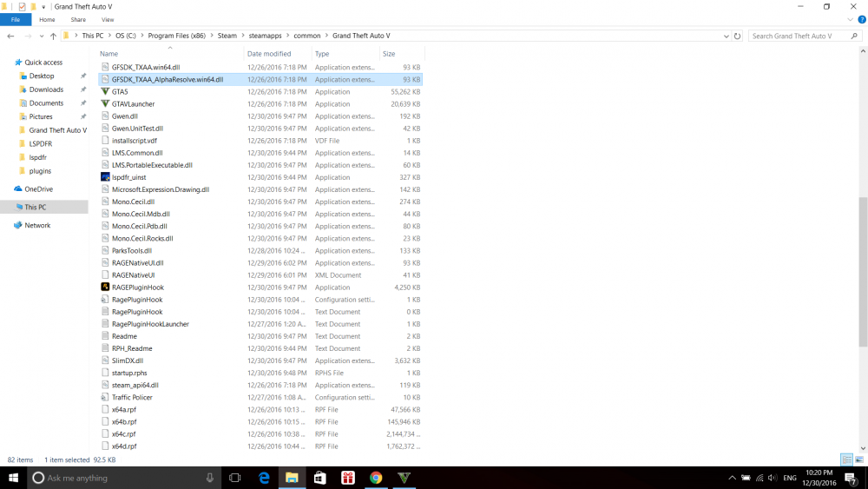Open Google Chrome from taskbar

point(376,478)
